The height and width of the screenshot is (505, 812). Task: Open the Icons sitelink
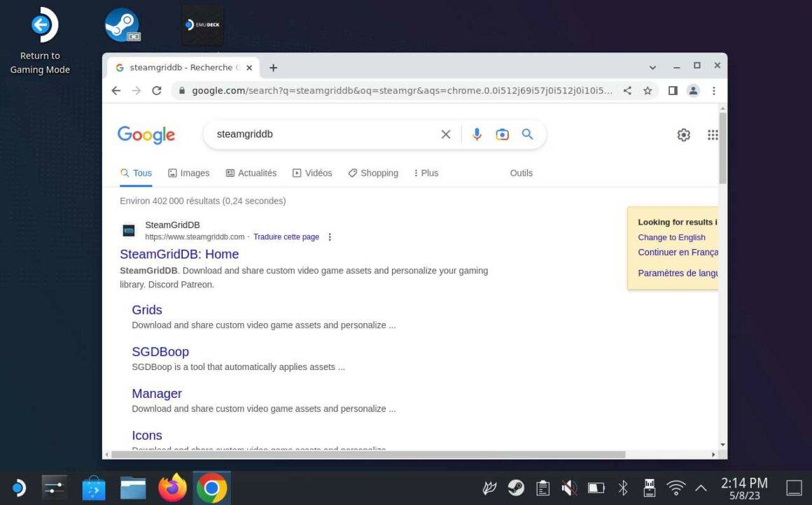(x=147, y=436)
